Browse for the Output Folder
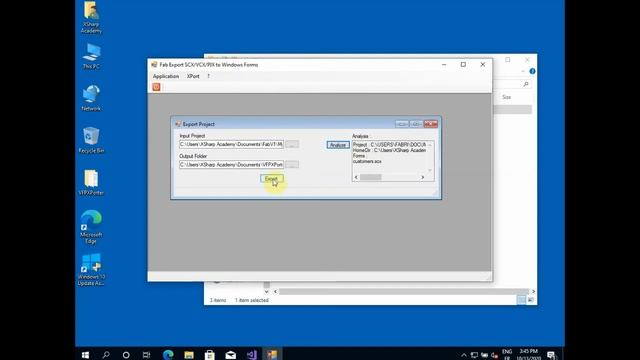 click(x=292, y=164)
